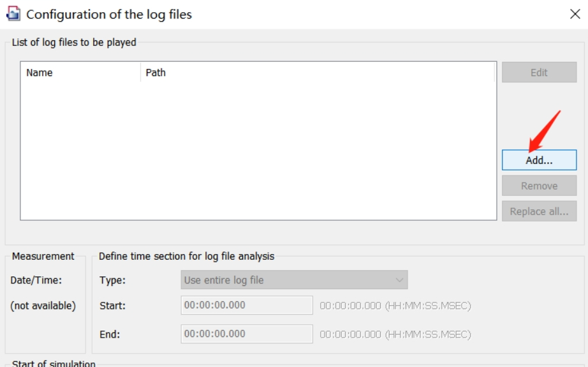Click the 'Configuration of the log files' title text
588x367 pixels.
click(108, 14)
